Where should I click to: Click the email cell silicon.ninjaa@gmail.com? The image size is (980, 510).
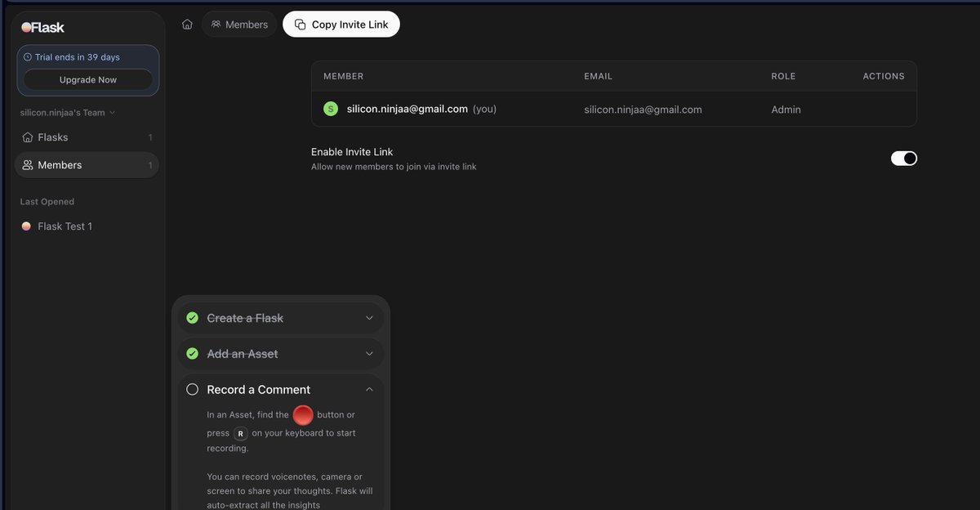pos(643,110)
